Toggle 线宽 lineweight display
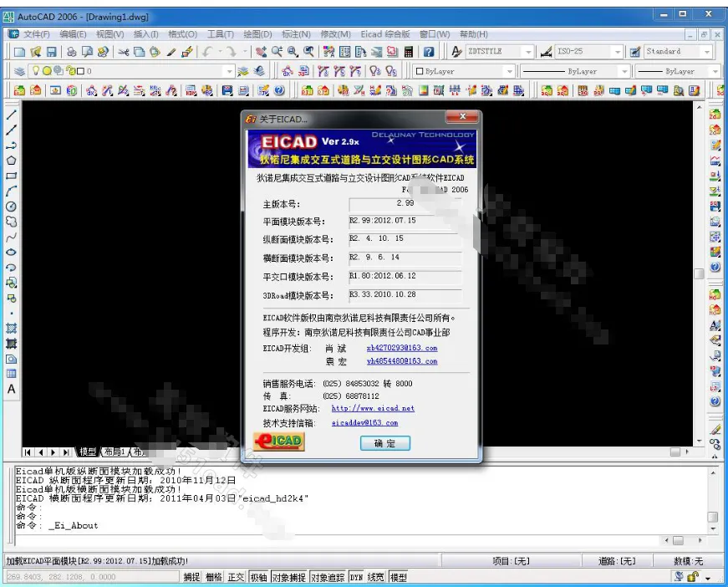The width and height of the screenshot is (728, 587). [x=375, y=577]
